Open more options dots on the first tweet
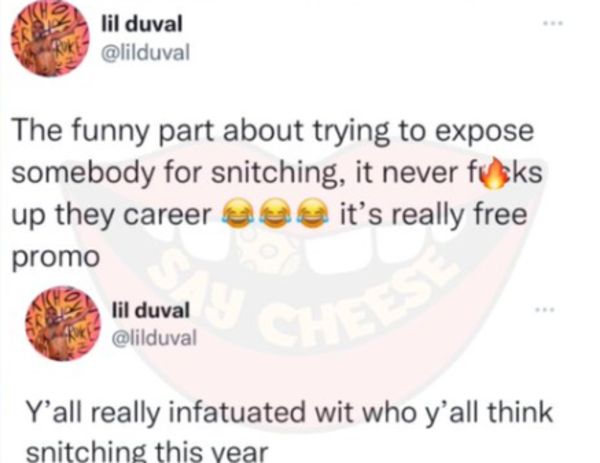Screen dimensions: 600x463 553,23
